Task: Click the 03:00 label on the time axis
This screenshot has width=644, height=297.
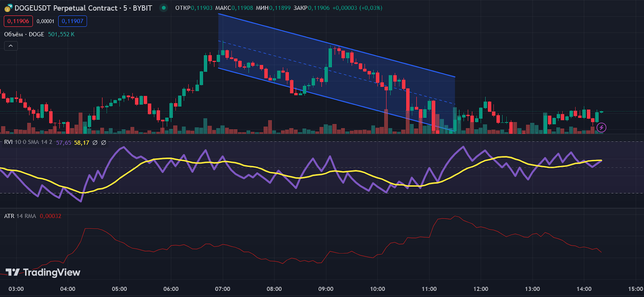Action: (x=16, y=289)
